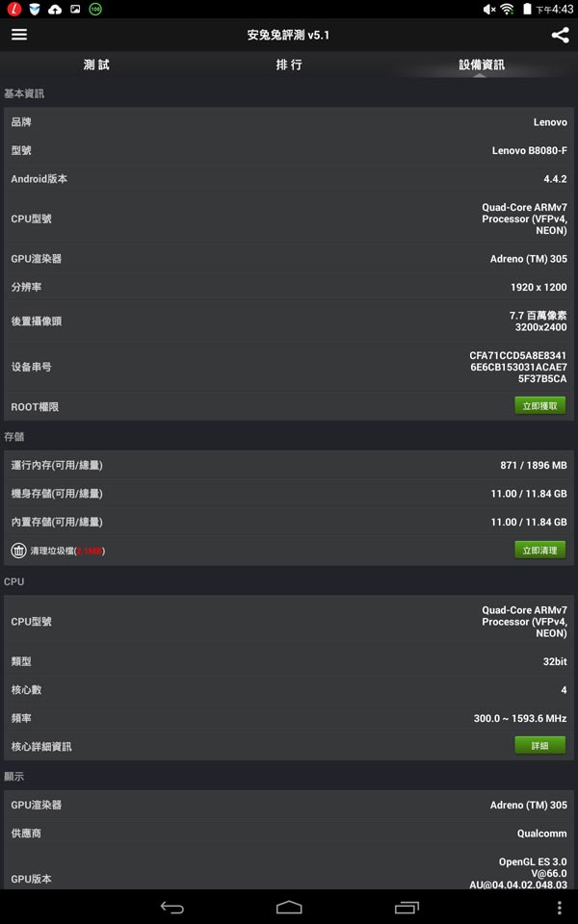
Task: Tap the share icon in app bar
Action: coord(560,35)
